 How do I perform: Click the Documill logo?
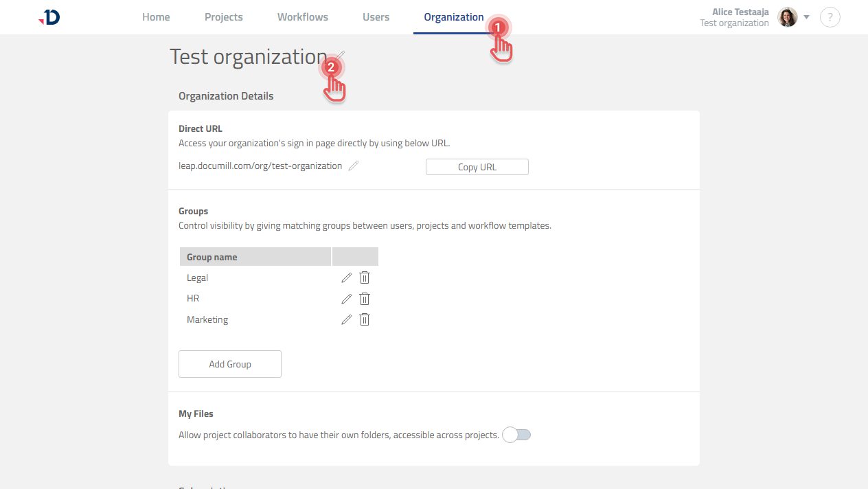pos(47,17)
